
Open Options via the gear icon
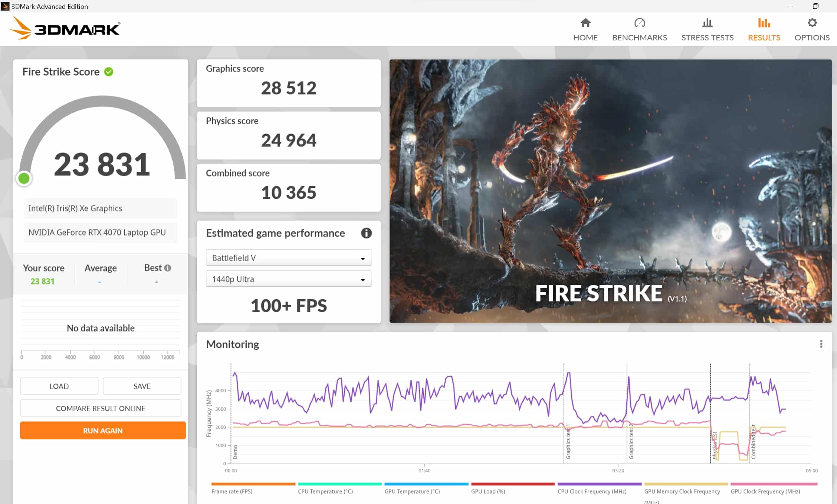[x=812, y=23]
